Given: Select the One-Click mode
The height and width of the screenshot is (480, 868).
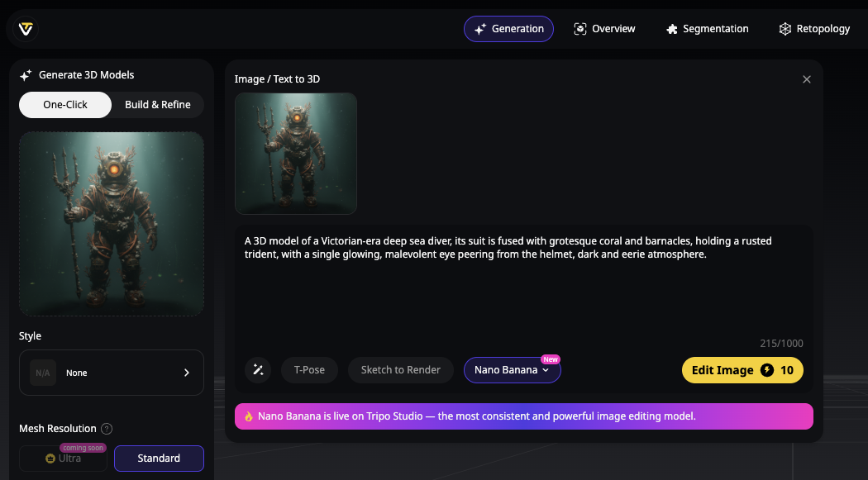Looking at the screenshot, I should tap(65, 105).
